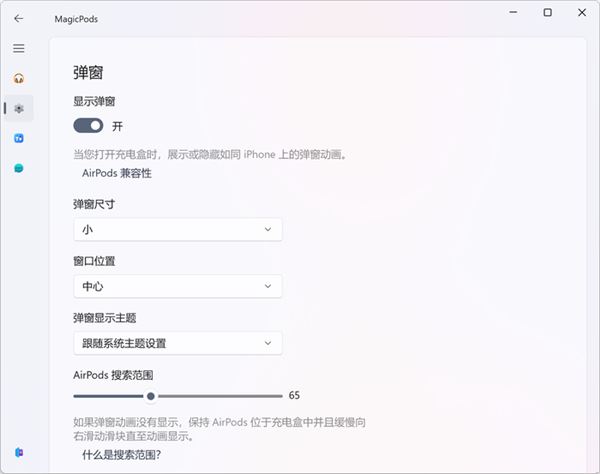The image size is (600, 474).
Task: Open the 弹窗尺寸 dropdown
Action: tap(178, 230)
